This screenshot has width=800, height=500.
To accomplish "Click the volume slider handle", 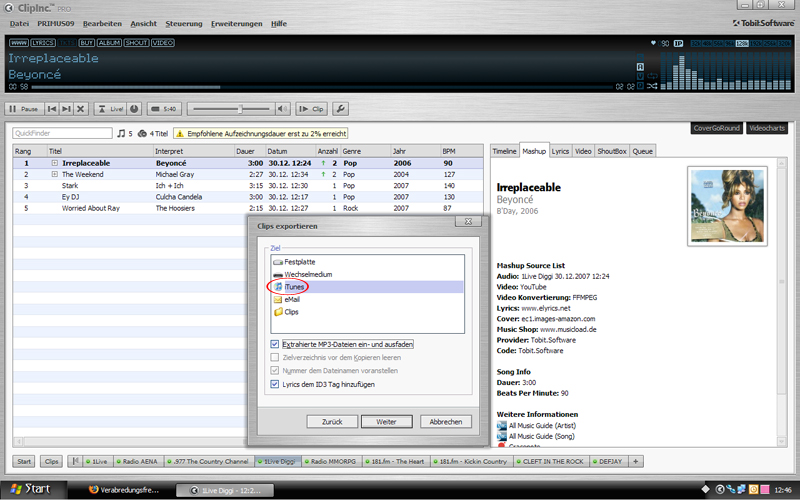I will [x=240, y=108].
